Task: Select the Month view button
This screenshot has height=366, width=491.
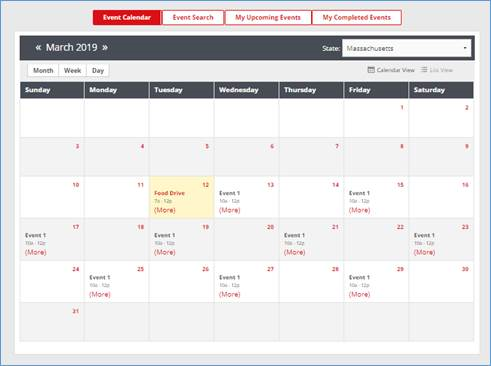Action: pyautogui.click(x=43, y=70)
